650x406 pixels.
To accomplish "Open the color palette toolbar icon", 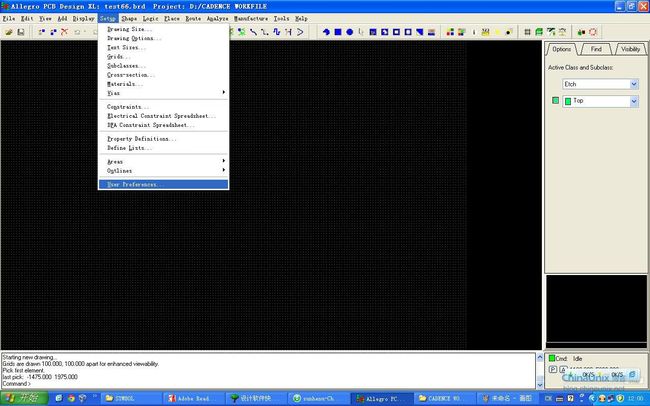I will (x=450, y=32).
